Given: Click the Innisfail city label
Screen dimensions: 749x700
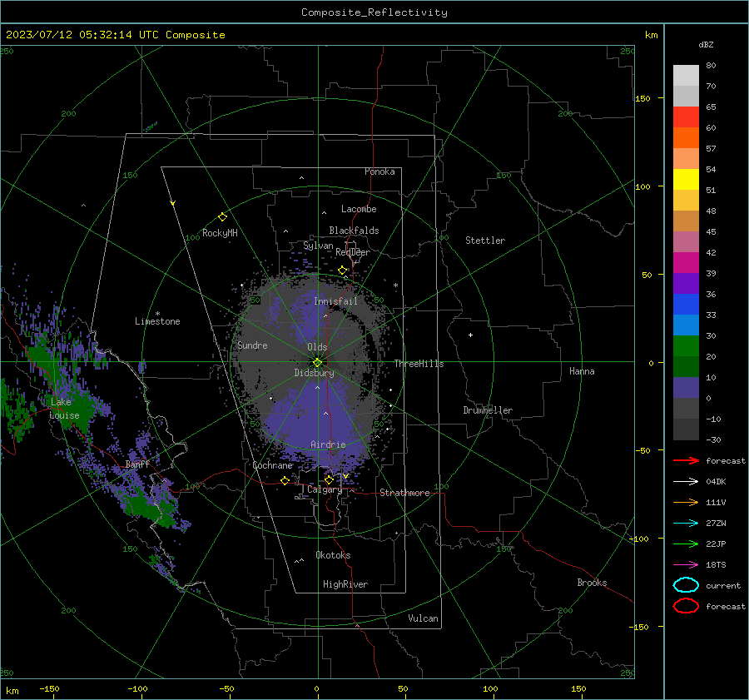Looking at the screenshot, I should click(x=335, y=301).
